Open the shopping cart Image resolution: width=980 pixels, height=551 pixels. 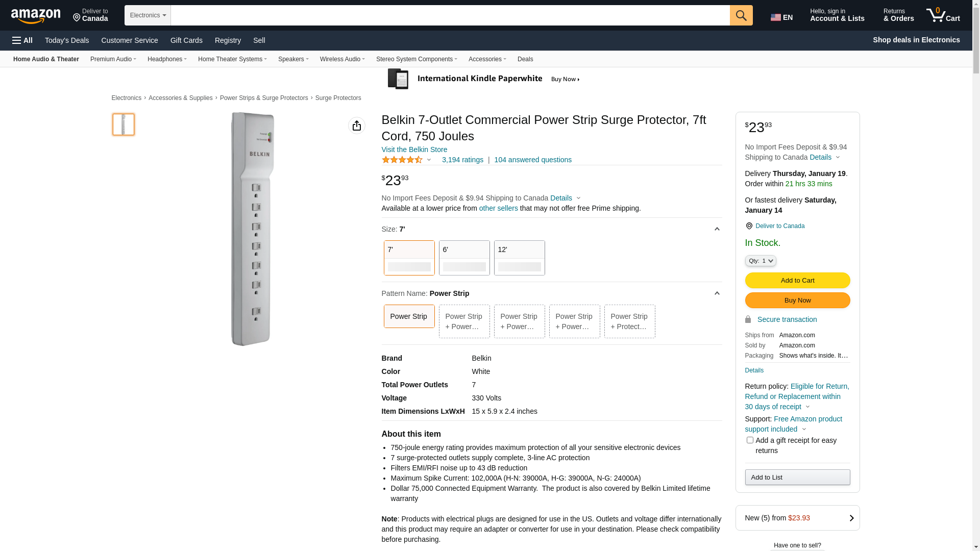pos(943,15)
